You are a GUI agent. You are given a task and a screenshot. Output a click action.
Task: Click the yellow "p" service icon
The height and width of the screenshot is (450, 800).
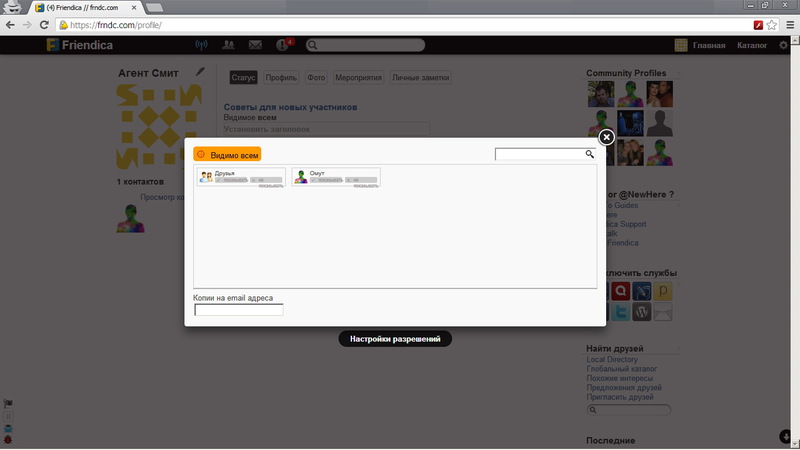663,291
